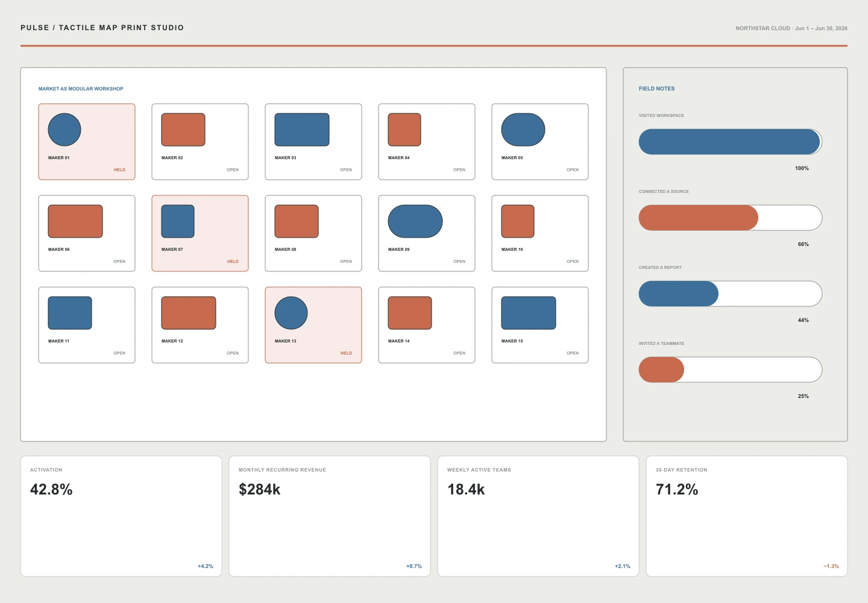The width and height of the screenshot is (868, 603).
Task: Pick the blue square in Maker 07
Action: coord(178,221)
